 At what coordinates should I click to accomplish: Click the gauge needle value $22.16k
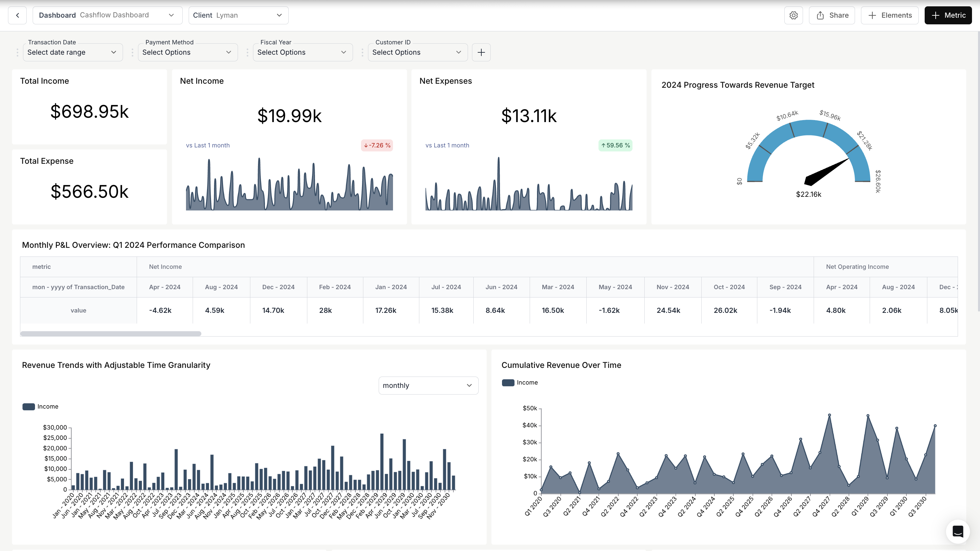[808, 194]
